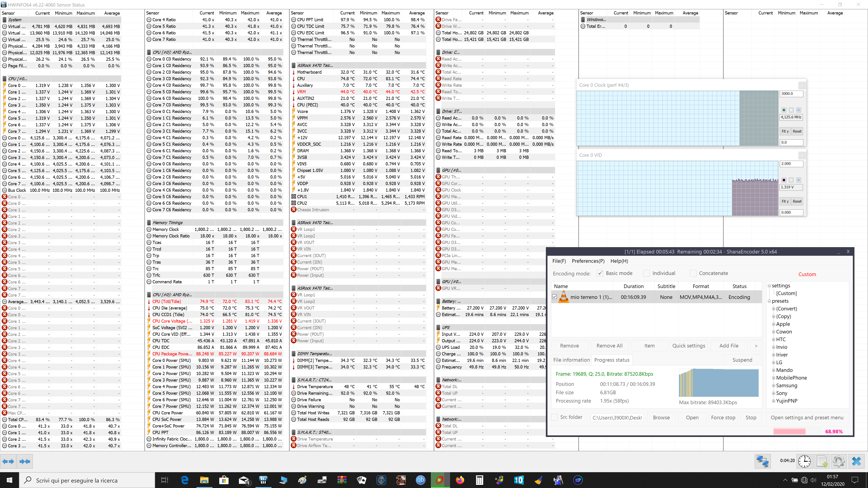Uncheck the mio terreno 1 file checkbox
The width and height of the screenshot is (868, 488).
click(555, 297)
